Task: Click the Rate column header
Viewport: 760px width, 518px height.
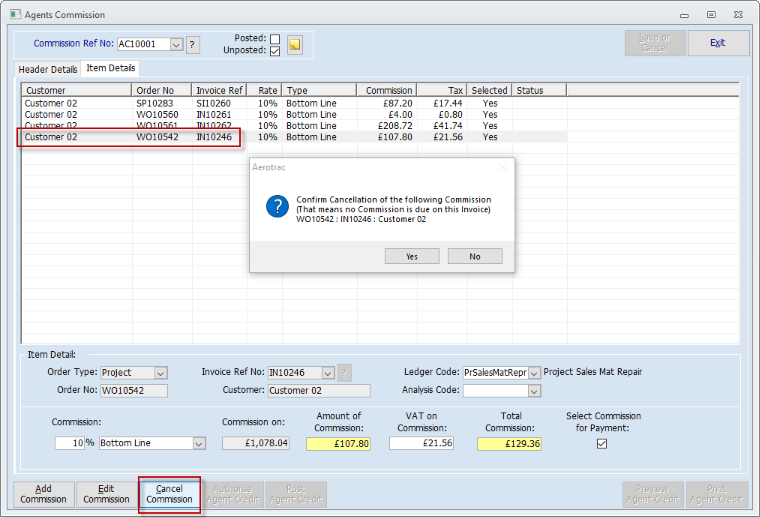Action: (x=264, y=90)
